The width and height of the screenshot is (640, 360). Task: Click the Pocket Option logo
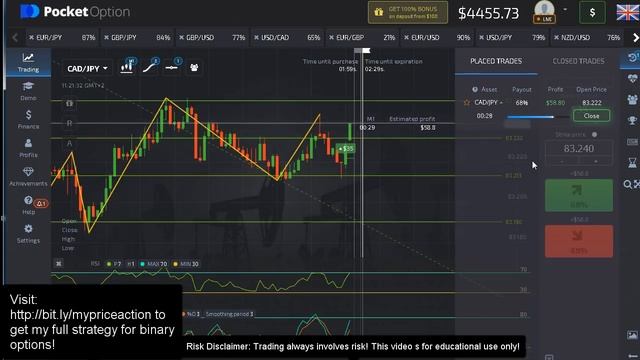pos(75,12)
